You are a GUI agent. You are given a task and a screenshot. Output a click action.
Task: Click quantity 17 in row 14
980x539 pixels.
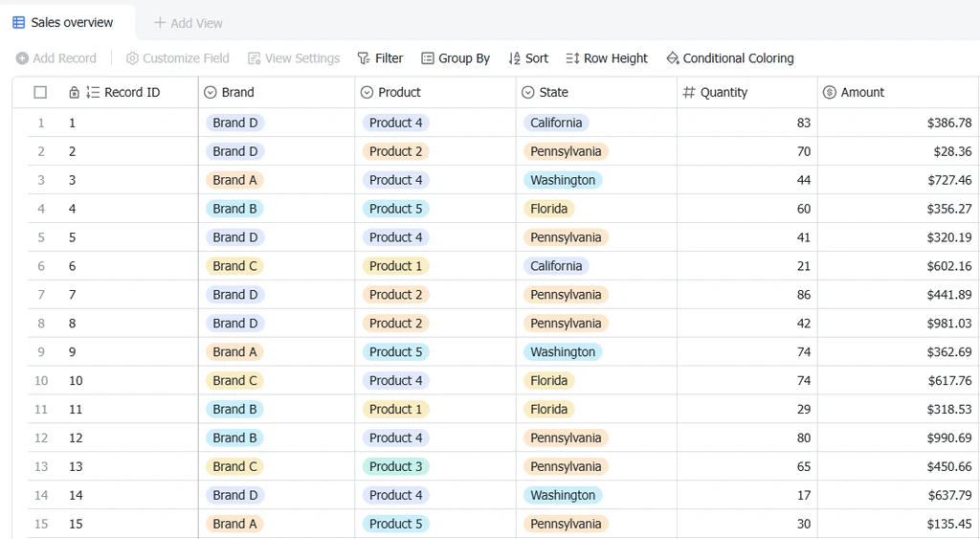tap(804, 496)
